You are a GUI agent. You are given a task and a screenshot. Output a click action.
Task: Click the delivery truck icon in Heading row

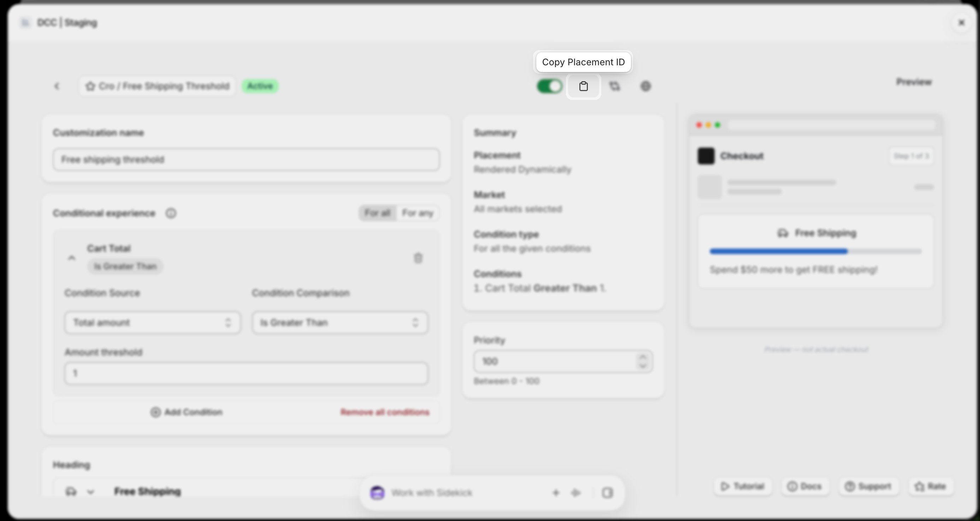71,491
